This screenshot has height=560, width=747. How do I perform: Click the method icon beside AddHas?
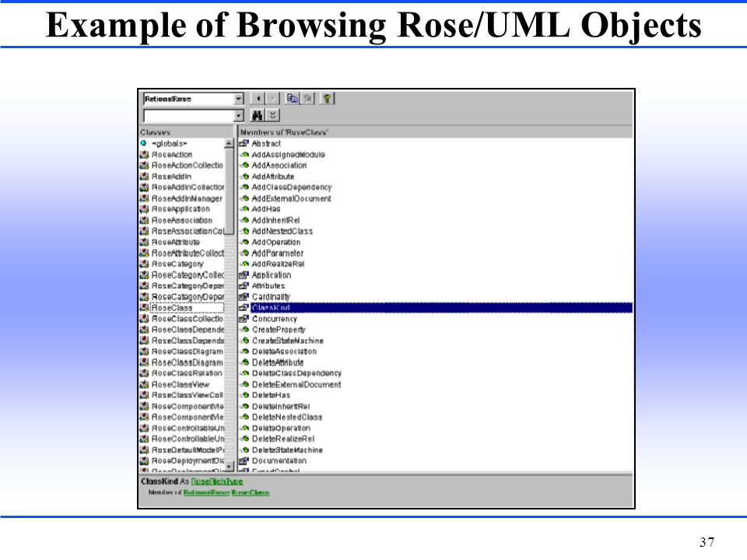click(x=244, y=209)
